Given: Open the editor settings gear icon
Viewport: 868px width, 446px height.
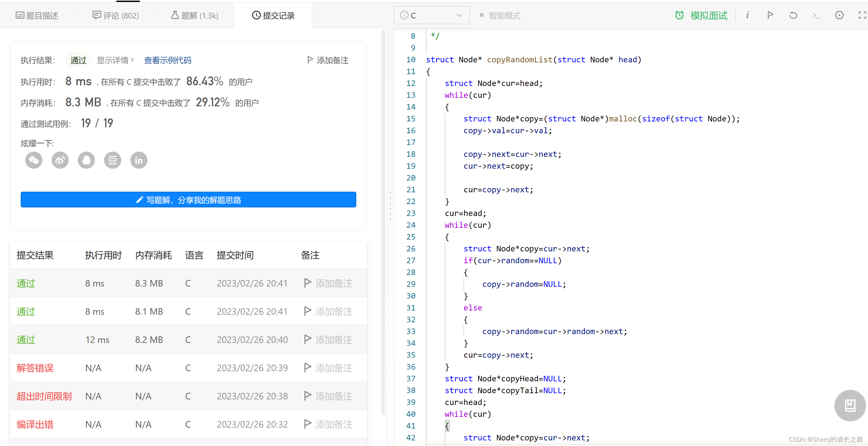Looking at the screenshot, I should pos(839,15).
